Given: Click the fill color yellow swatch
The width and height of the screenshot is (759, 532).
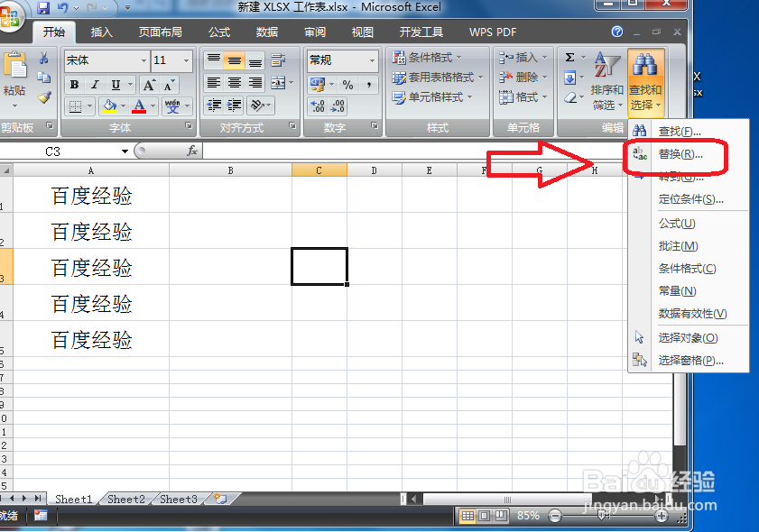Looking at the screenshot, I should [x=109, y=105].
